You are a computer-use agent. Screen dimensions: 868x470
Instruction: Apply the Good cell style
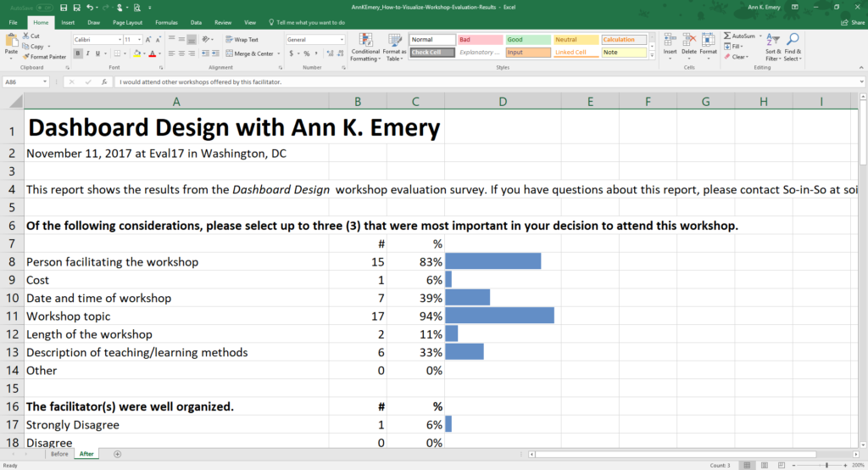point(528,39)
